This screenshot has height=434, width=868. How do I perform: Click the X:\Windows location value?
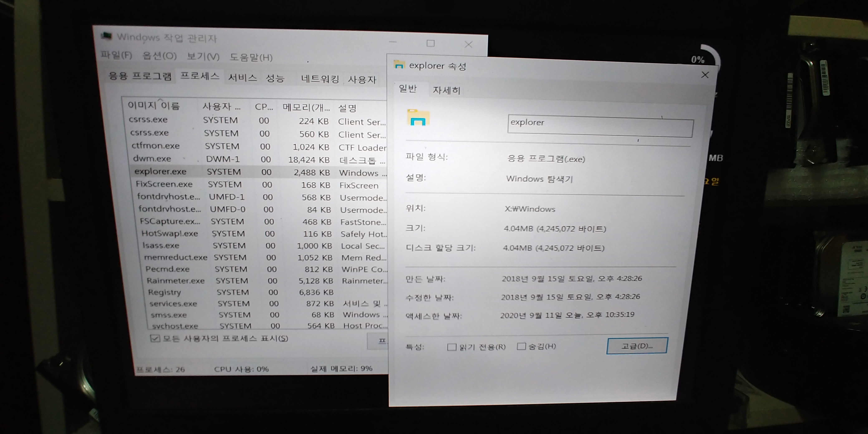530,209
